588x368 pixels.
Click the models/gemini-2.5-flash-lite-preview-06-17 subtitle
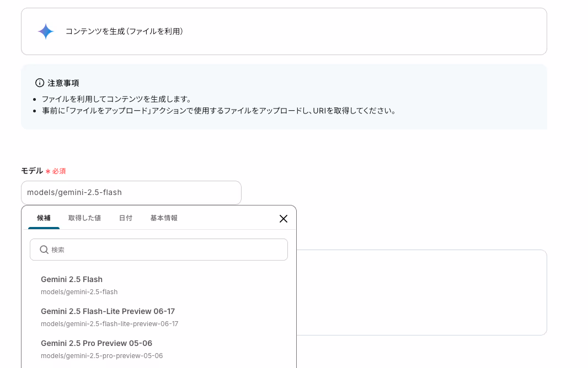point(110,324)
